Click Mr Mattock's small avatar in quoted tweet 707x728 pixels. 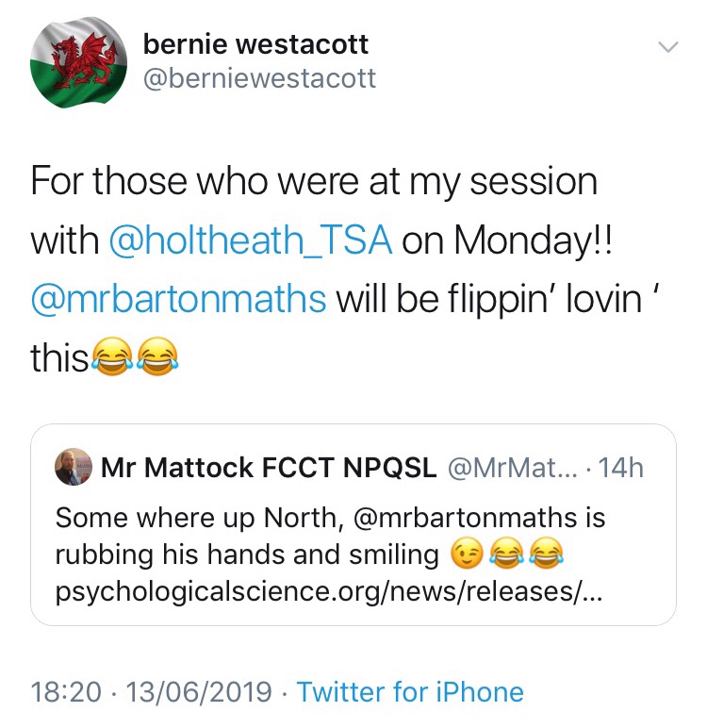(74, 468)
